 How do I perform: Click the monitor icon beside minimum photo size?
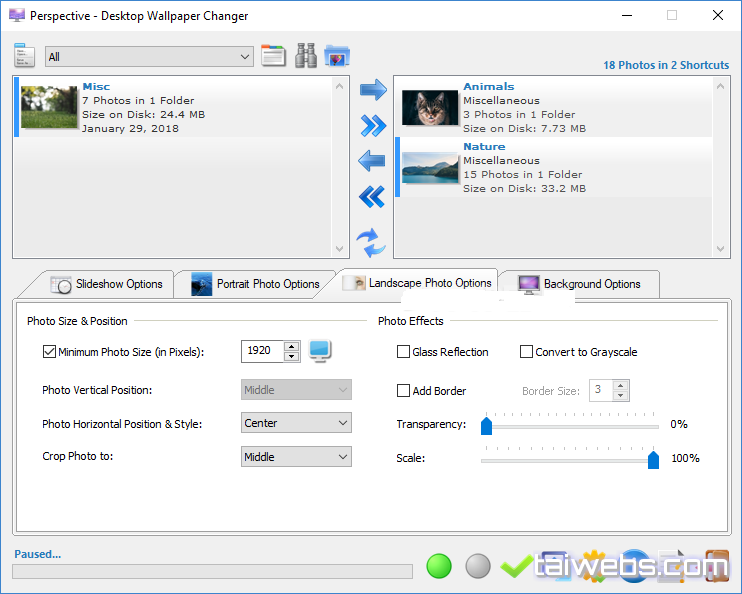coord(320,351)
